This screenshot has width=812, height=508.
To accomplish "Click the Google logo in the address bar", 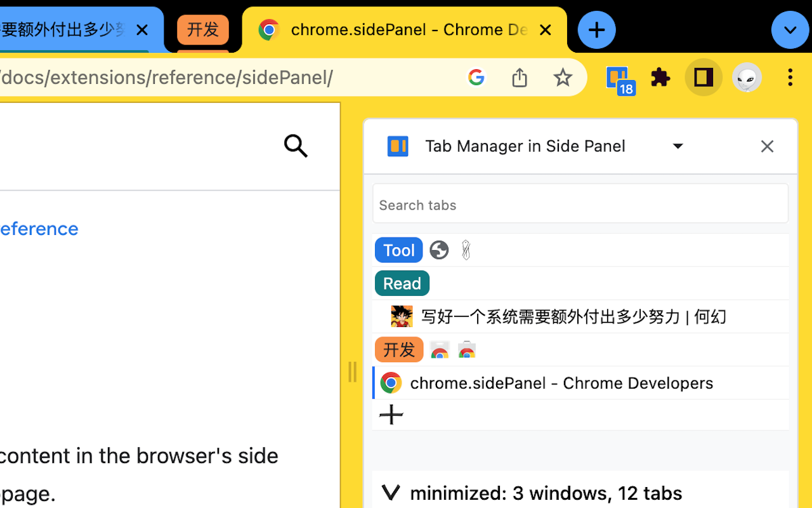I will click(x=476, y=77).
